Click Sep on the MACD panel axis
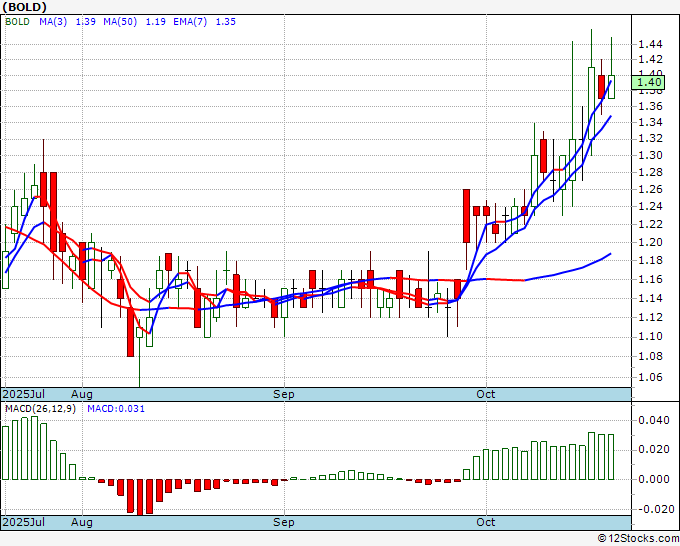The image size is (680, 546). [284, 522]
